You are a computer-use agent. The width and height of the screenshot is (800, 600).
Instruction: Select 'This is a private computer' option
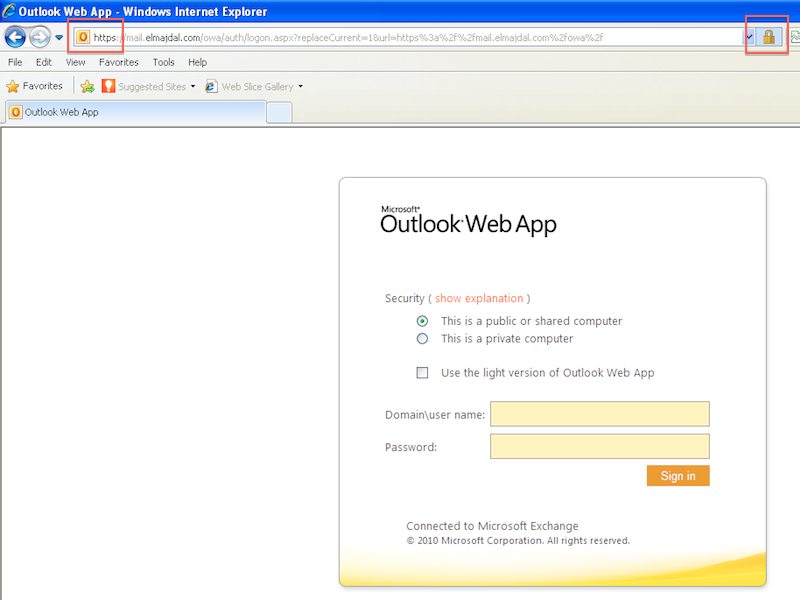(422, 339)
